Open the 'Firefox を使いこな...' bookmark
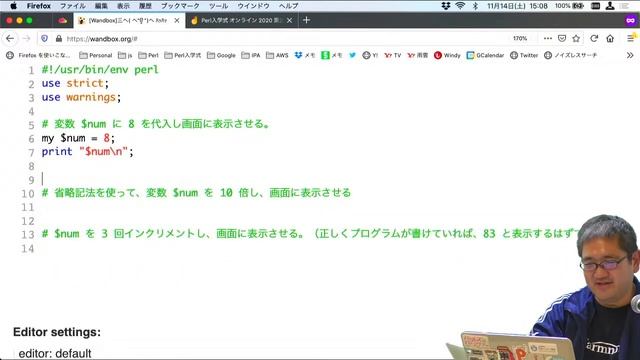The image size is (640, 360). coord(38,55)
